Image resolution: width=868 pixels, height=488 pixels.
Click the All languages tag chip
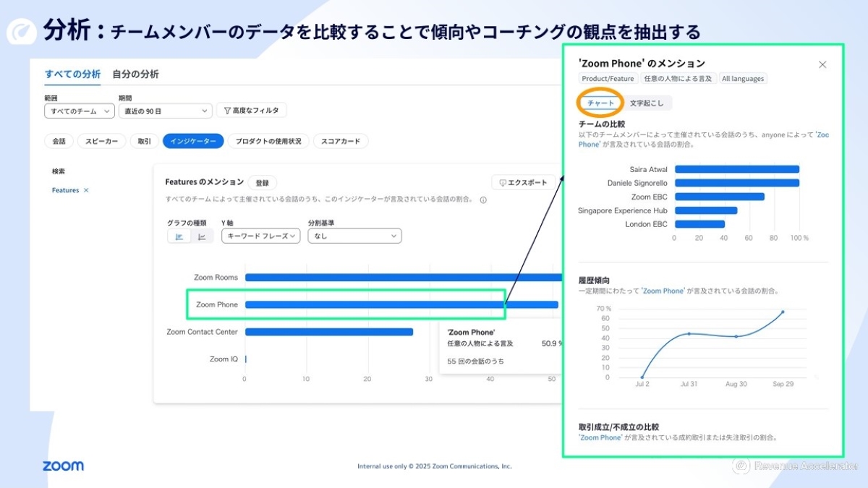(743, 79)
